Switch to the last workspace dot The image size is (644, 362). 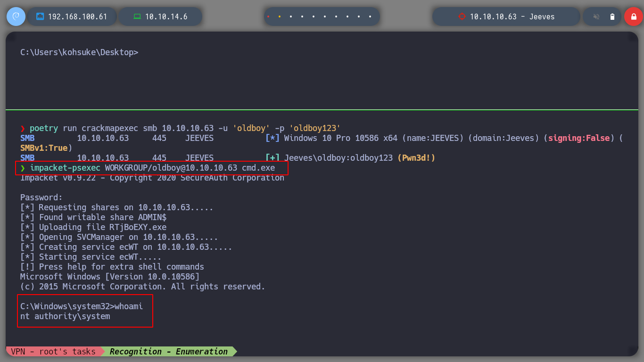click(x=370, y=16)
